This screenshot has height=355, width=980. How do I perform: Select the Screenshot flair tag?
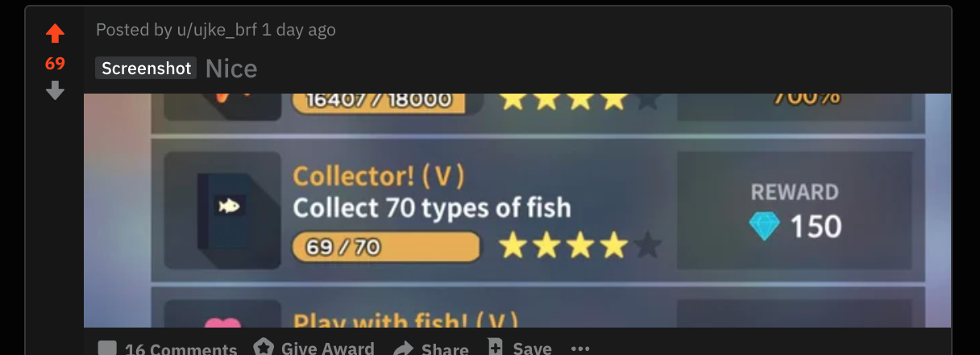tap(146, 68)
